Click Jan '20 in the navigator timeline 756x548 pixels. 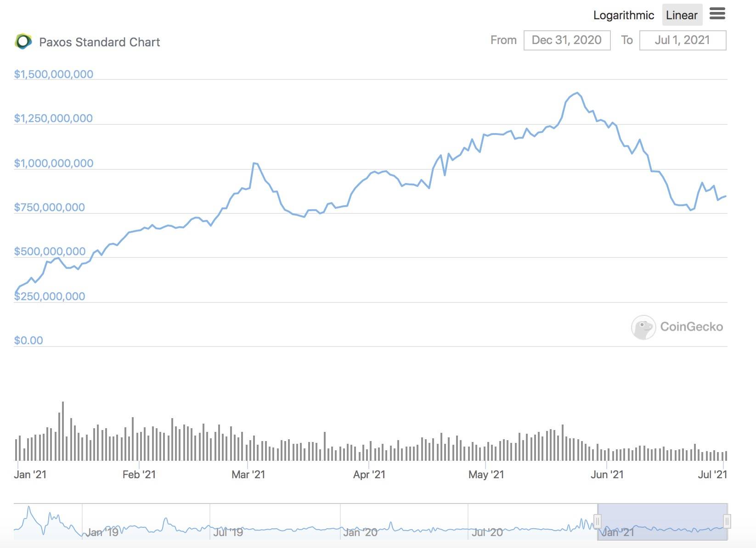[x=360, y=532]
